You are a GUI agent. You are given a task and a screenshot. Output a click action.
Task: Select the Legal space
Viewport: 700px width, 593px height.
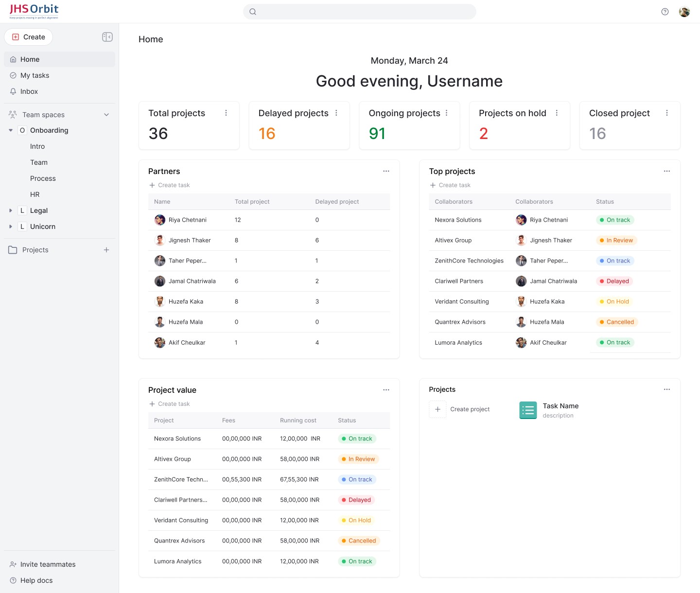point(39,210)
